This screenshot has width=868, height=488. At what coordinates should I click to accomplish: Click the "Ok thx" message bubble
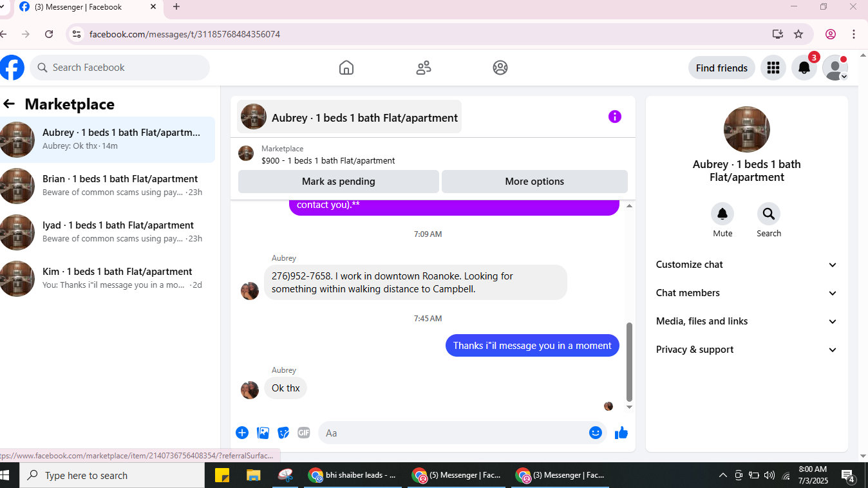pos(286,388)
